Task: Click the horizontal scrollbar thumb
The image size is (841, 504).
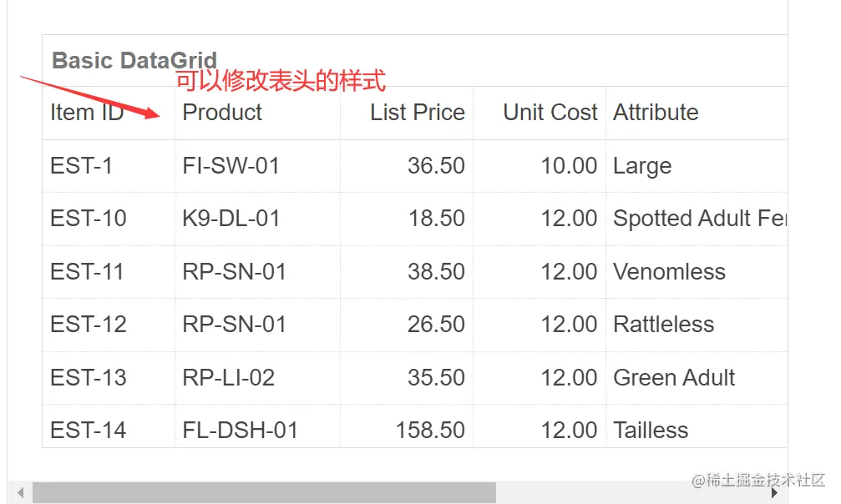Action: (264, 493)
